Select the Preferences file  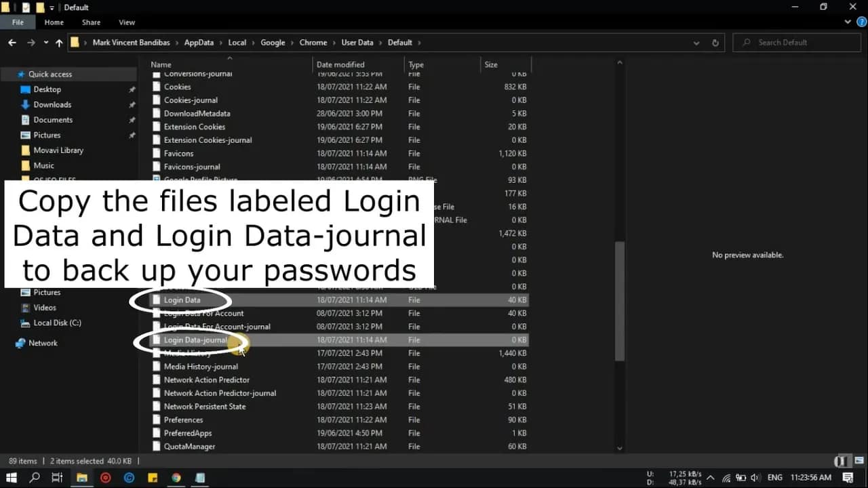click(x=183, y=420)
